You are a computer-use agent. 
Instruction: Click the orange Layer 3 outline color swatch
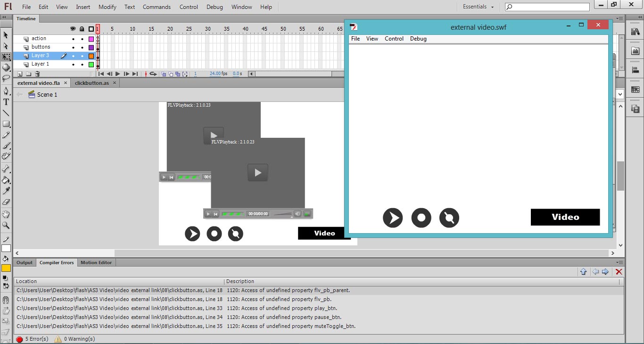91,56
